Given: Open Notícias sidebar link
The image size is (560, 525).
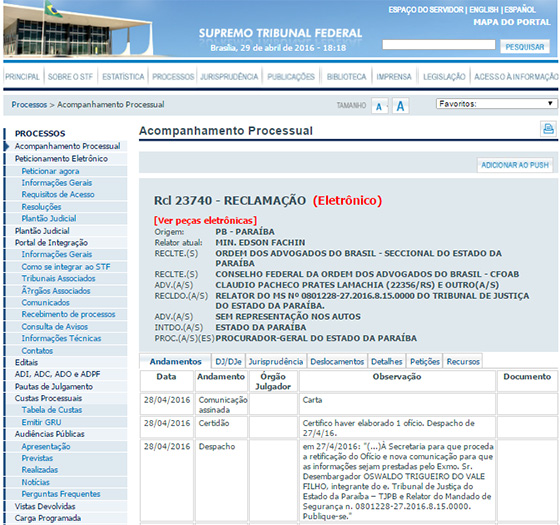Looking at the screenshot, I should 35,482.
